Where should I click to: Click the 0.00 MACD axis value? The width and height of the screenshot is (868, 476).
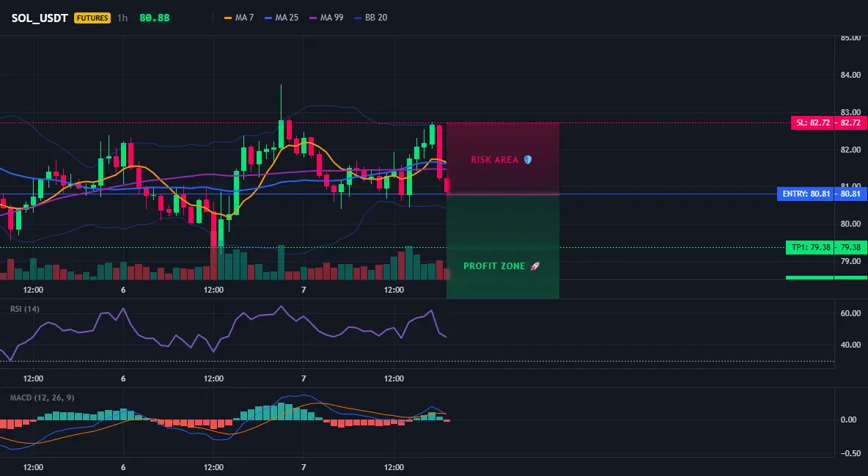coord(849,420)
